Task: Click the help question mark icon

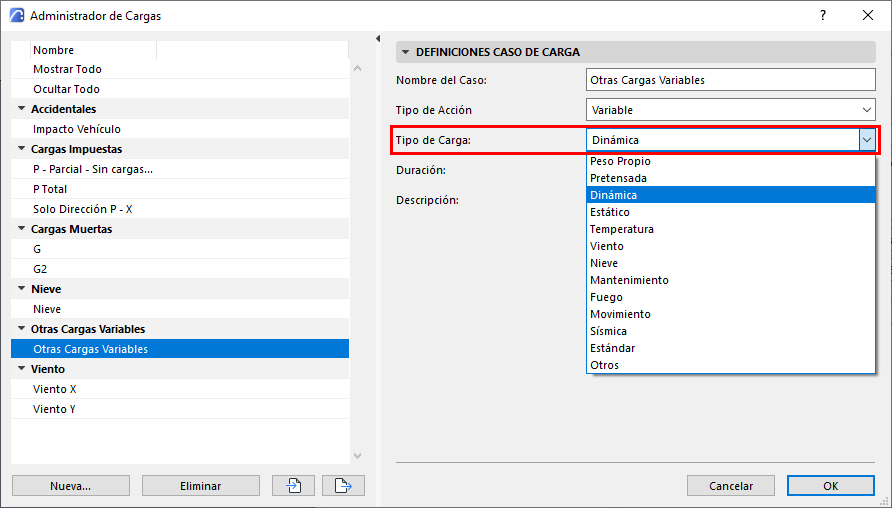Action: (822, 15)
